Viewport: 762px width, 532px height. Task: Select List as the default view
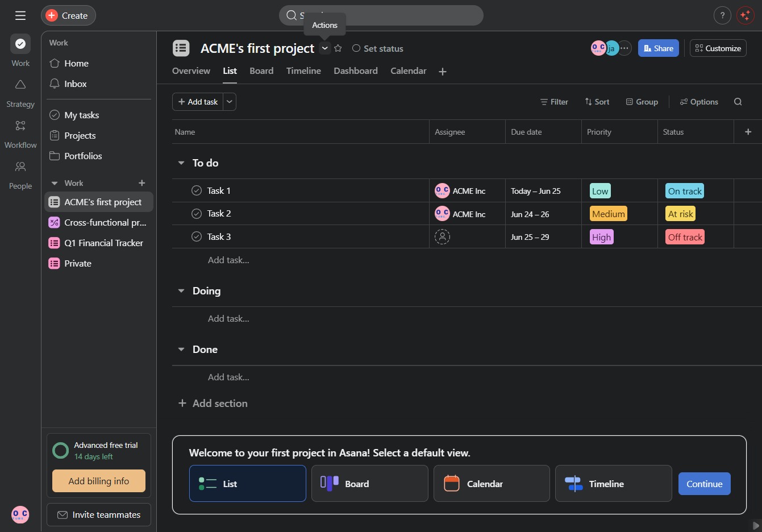pyautogui.click(x=248, y=484)
